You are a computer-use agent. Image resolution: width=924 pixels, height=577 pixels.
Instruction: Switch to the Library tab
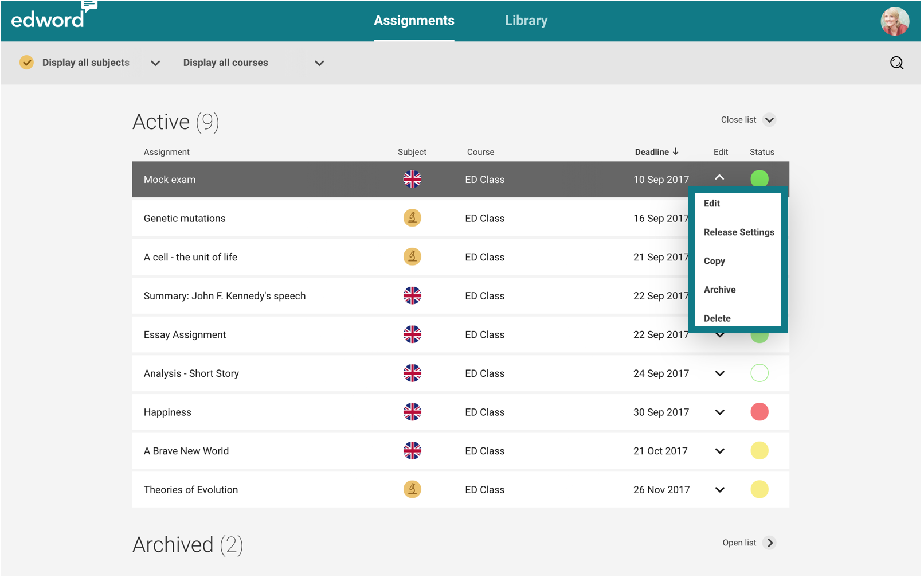(526, 21)
